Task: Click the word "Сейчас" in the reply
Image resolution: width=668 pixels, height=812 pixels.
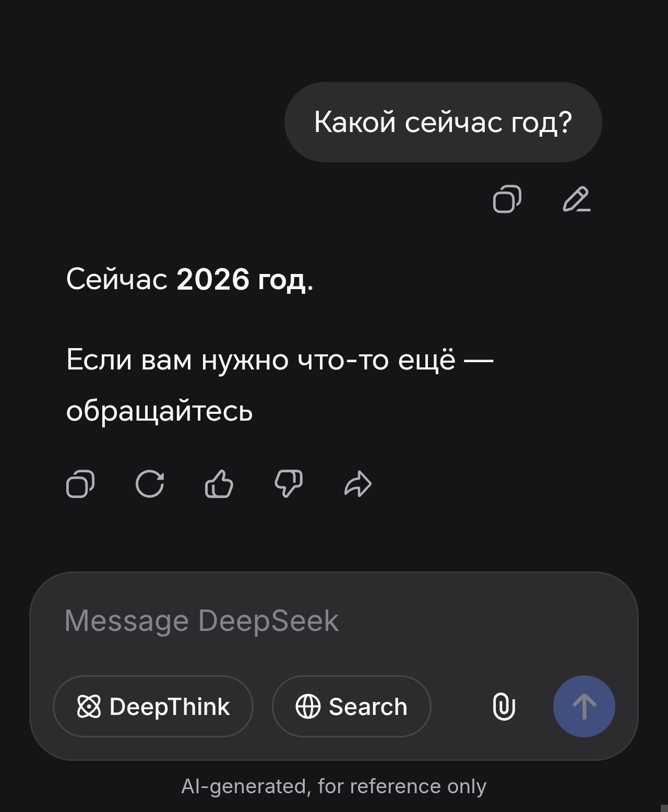Action: (117, 280)
